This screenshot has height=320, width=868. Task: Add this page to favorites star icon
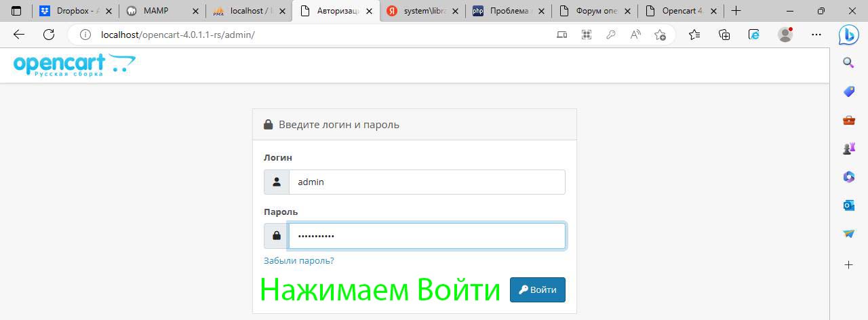click(660, 35)
